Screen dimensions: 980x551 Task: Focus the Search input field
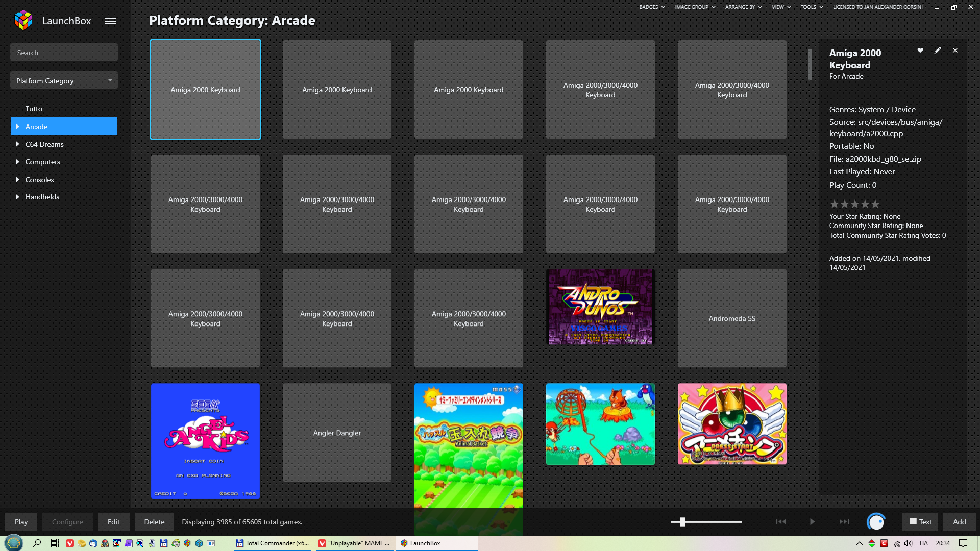[x=64, y=53]
